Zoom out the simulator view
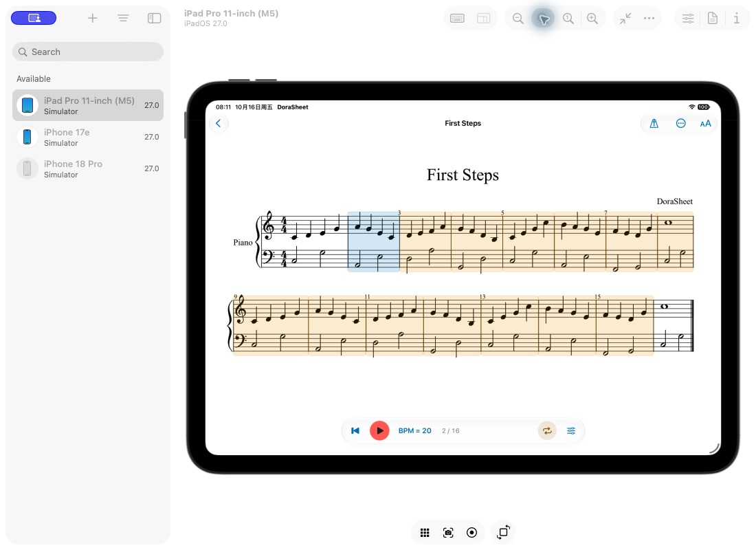Screen dimensions: 756x550 tap(518, 19)
